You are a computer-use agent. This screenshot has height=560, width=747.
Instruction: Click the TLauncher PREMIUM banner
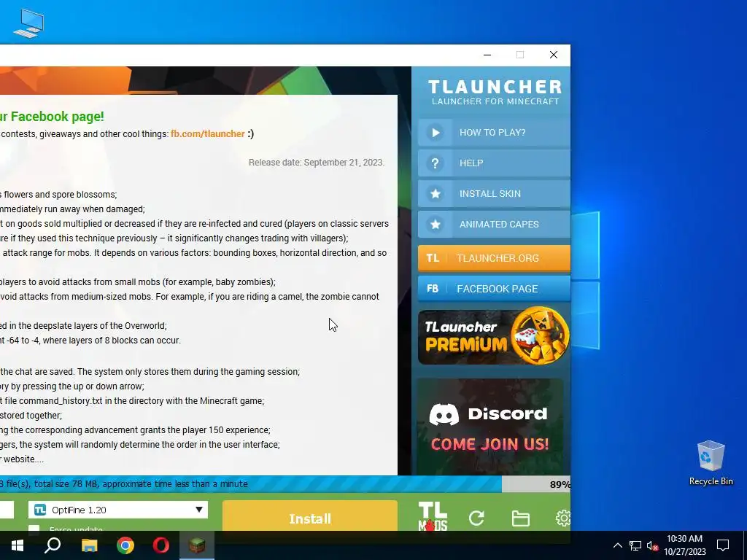tap(494, 336)
